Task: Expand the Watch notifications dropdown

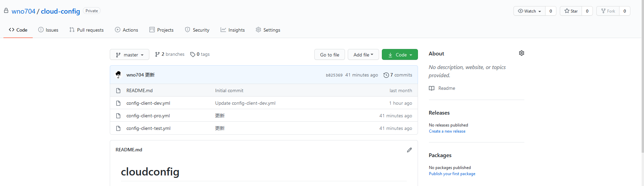Action: (x=529, y=11)
